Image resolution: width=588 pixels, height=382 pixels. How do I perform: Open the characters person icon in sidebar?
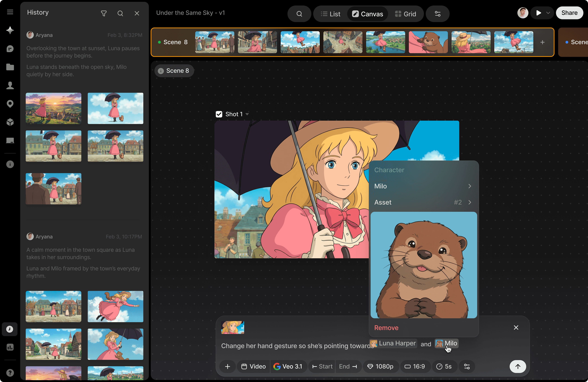10,85
